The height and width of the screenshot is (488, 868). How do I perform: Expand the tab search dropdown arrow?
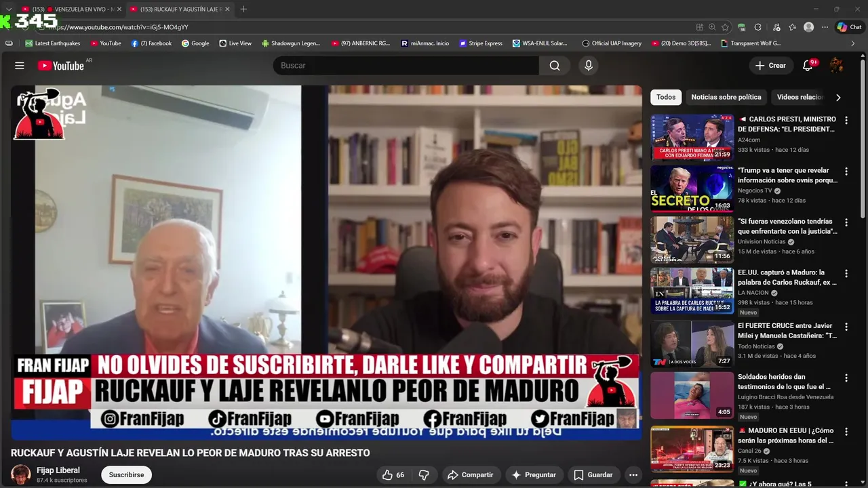click(8, 9)
